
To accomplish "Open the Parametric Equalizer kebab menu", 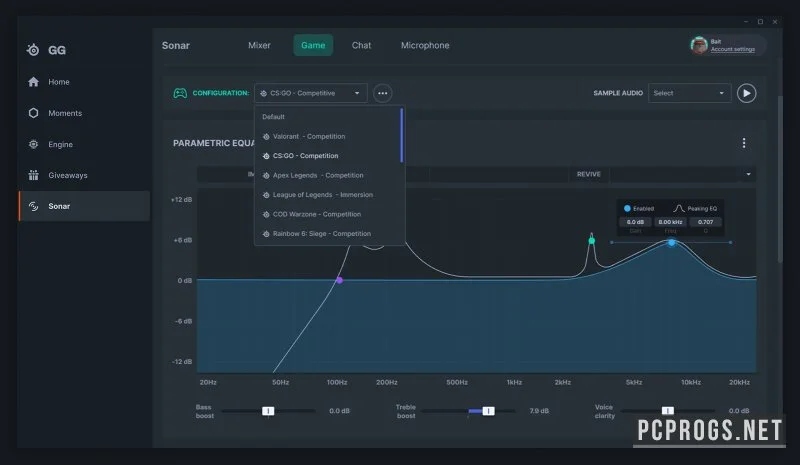I will (744, 143).
